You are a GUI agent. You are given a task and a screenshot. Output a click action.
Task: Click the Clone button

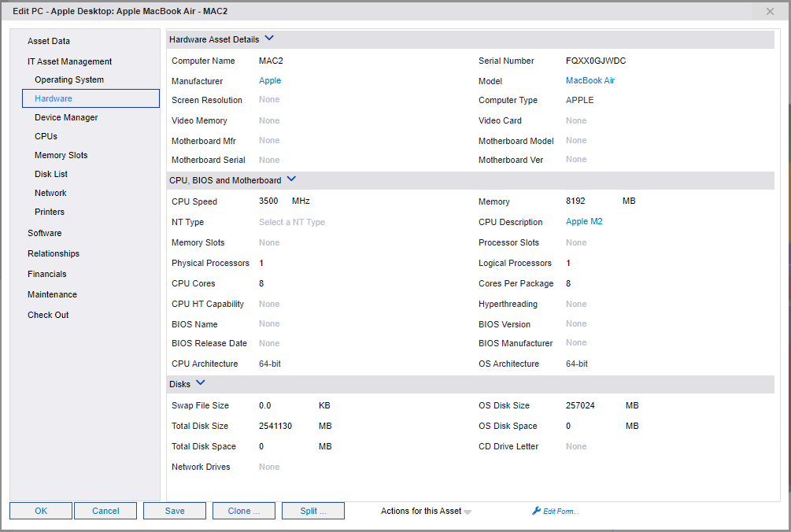[244, 511]
